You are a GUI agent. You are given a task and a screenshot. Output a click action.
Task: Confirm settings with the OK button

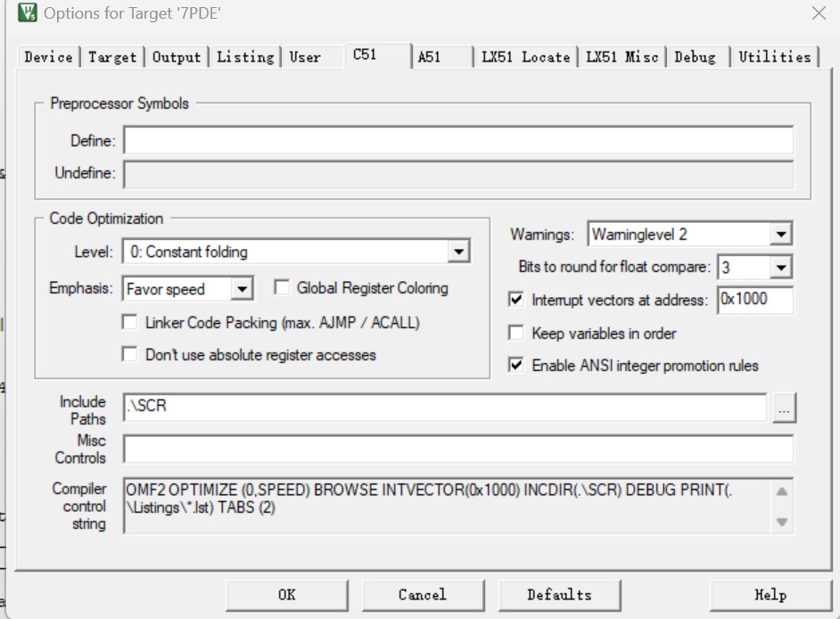(x=286, y=595)
